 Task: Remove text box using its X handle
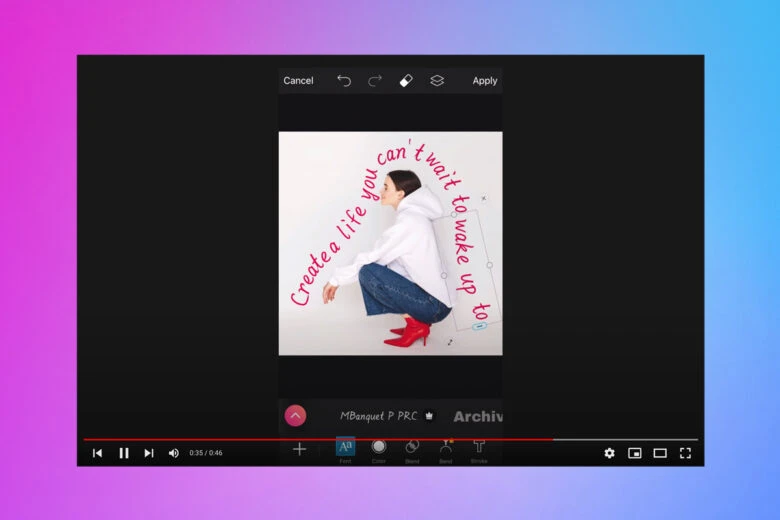[484, 198]
